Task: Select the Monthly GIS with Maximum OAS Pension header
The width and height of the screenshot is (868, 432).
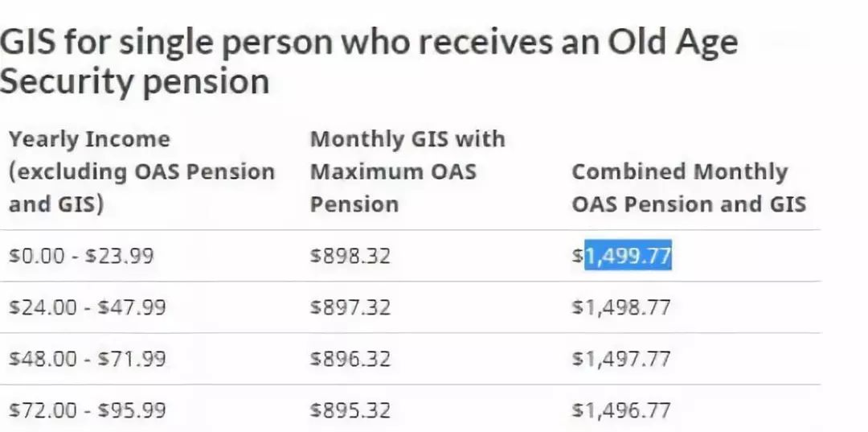Action: 407,171
